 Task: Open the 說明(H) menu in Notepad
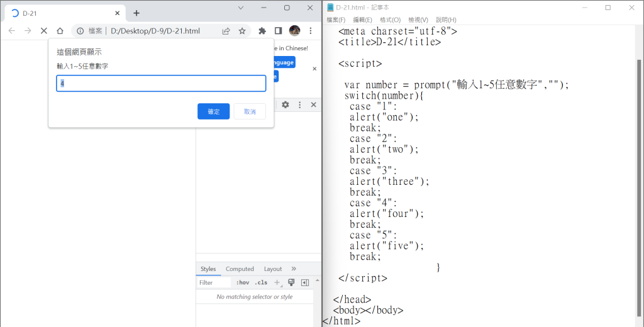pos(446,19)
